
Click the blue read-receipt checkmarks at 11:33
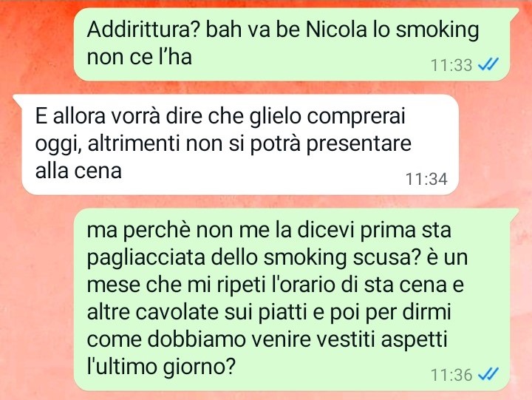point(488,64)
